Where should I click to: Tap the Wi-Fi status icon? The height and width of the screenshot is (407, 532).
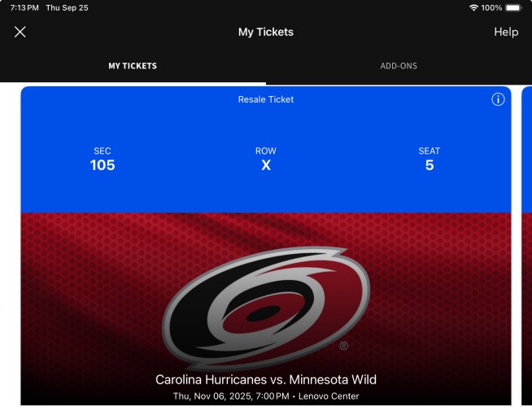(x=473, y=7)
